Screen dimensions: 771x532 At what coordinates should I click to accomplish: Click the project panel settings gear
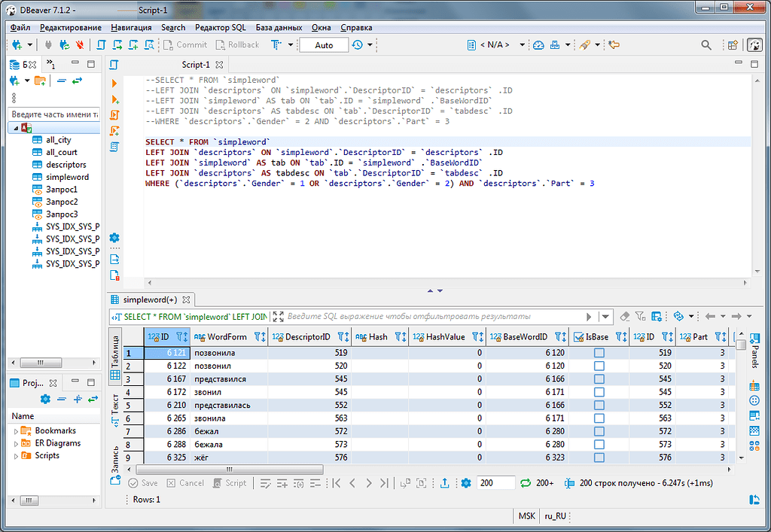point(45,400)
